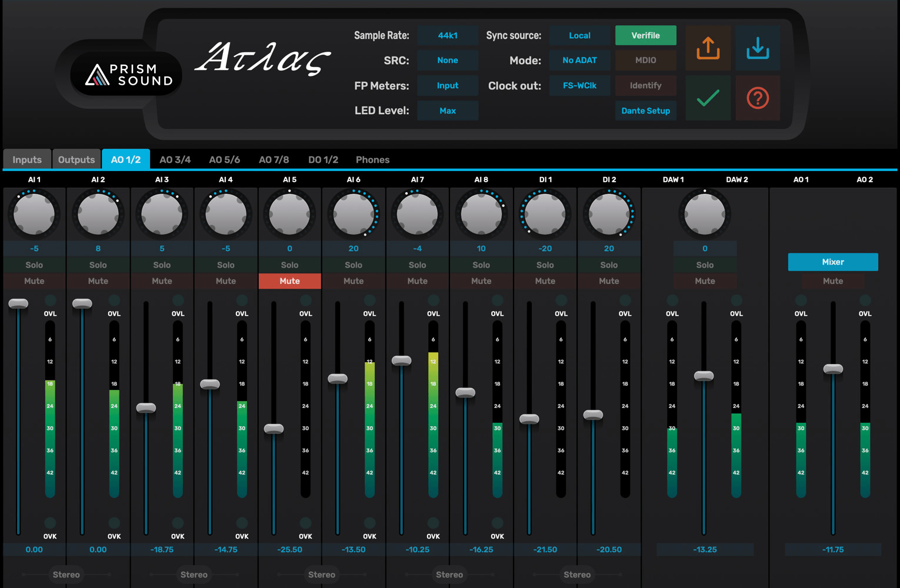Toggle Stereo link for AI 3 and AI 4
This screenshot has width=900, height=588.
(194, 574)
